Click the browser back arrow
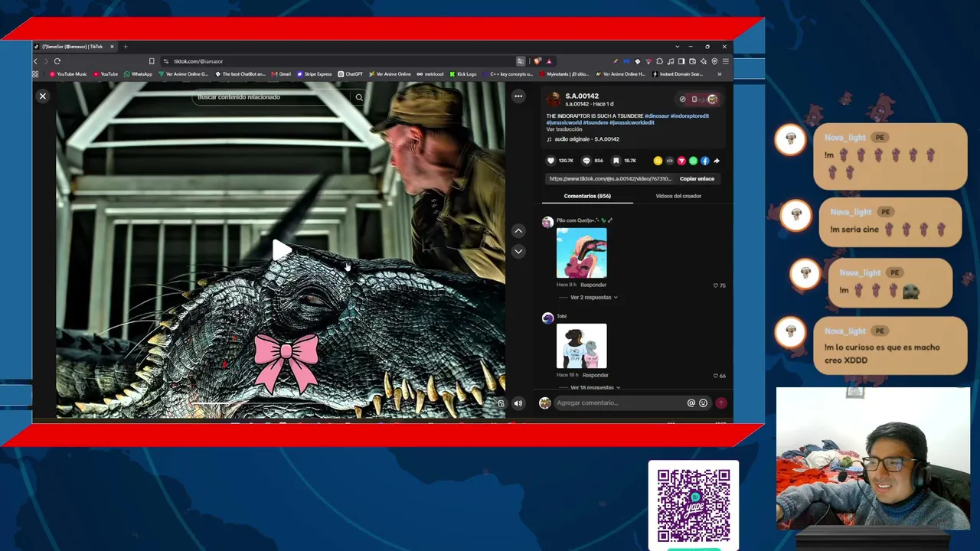 (35, 61)
